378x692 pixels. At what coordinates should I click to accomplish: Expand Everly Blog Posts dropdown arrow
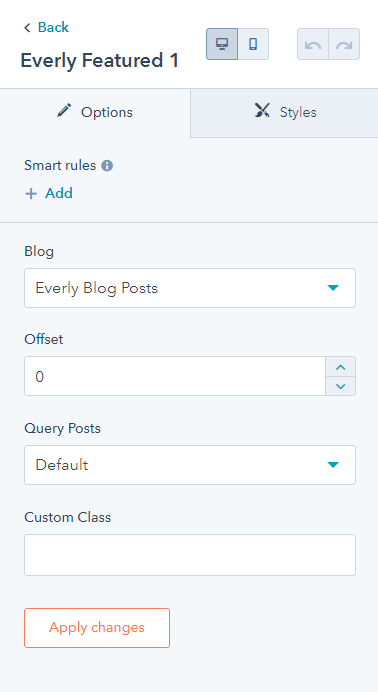coord(333,288)
